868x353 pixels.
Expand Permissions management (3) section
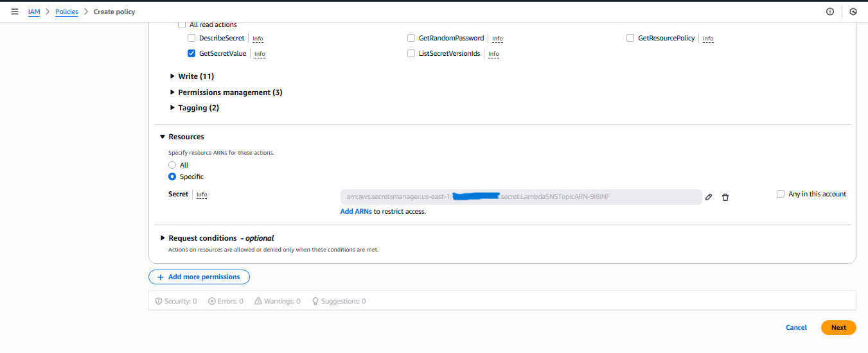[x=226, y=92]
